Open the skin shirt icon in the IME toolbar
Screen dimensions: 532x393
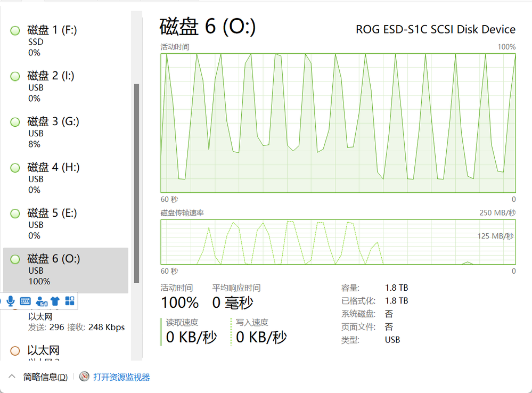[x=55, y=301]
